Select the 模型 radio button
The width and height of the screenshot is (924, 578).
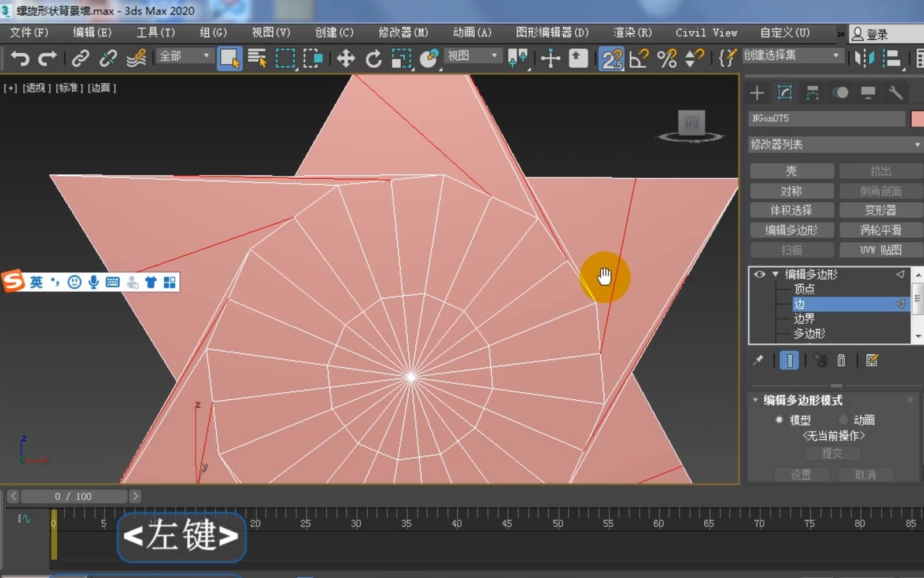(x=779, y=419)
